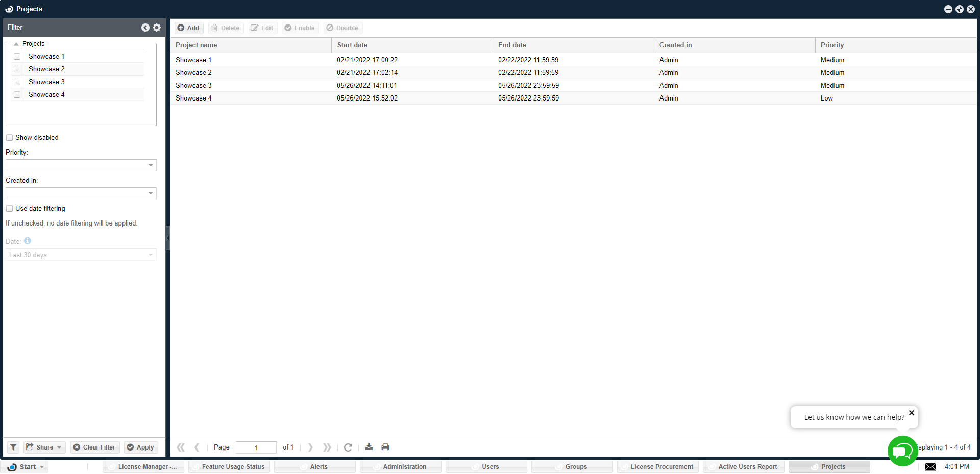Tick the Showcase 3 filter checkbox
Image resolution: width=980 pixels, height=474 pixels.
[17, 82]
